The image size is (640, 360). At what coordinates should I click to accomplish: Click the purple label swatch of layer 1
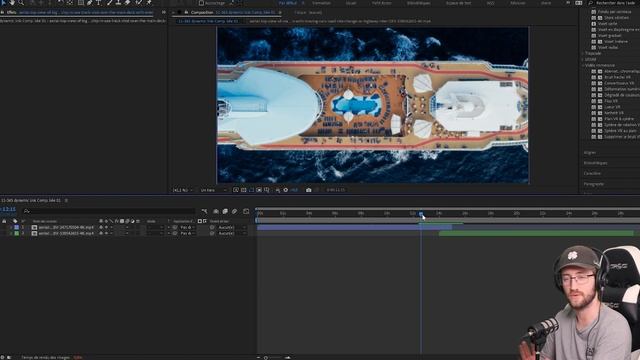pyautogui.click(x=16, y=227)
